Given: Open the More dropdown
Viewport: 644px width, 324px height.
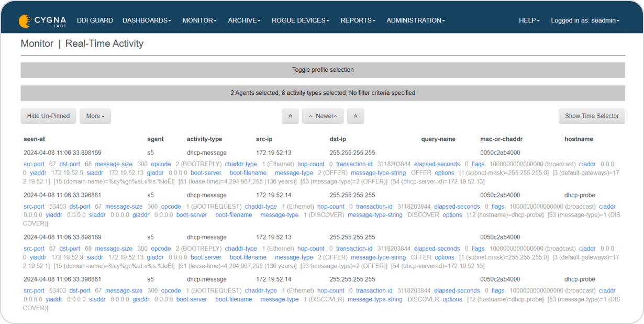Looking at the screenshot, I should (x=95, y=116).
